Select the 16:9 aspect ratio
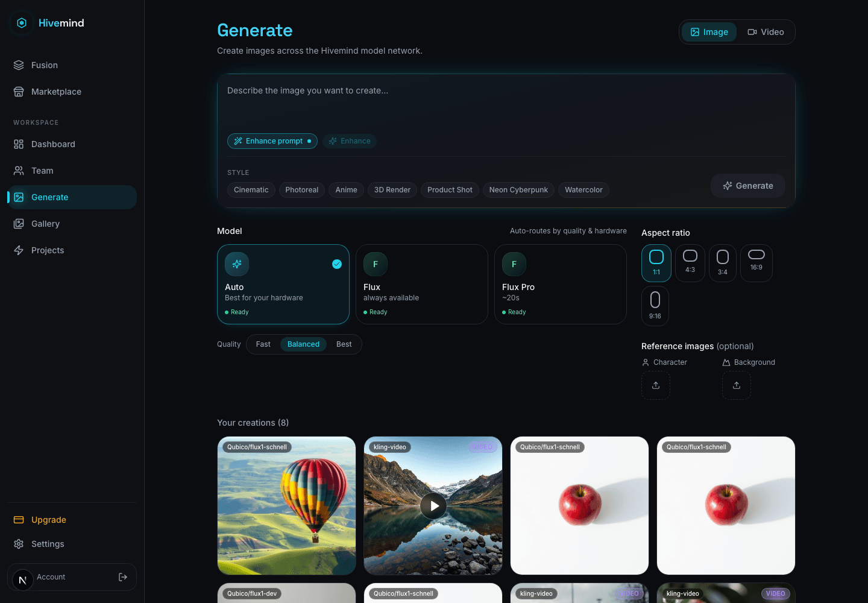The image size is (868, 603). point(756,263)
